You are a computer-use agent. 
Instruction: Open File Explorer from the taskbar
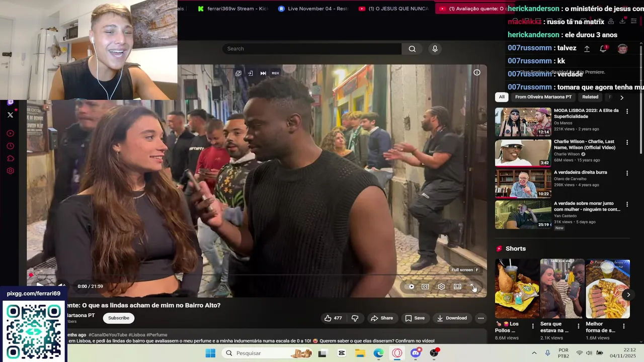(360, 353)
